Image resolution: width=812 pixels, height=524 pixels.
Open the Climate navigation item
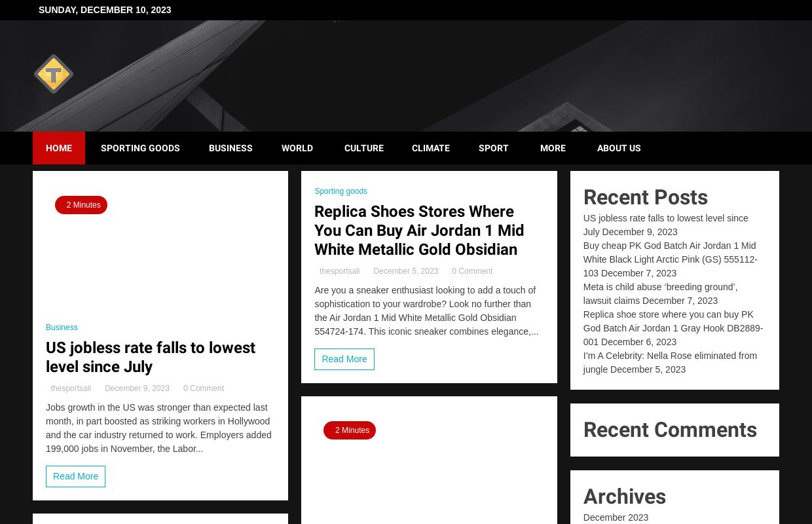(431, 148)
